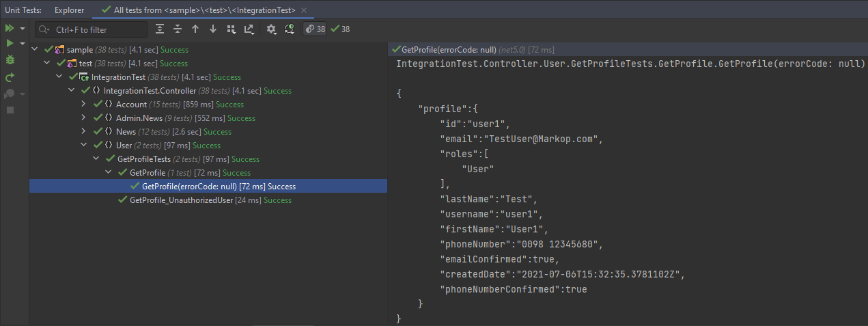
Task: Expand the Account tests node
Action: point(83,105)
